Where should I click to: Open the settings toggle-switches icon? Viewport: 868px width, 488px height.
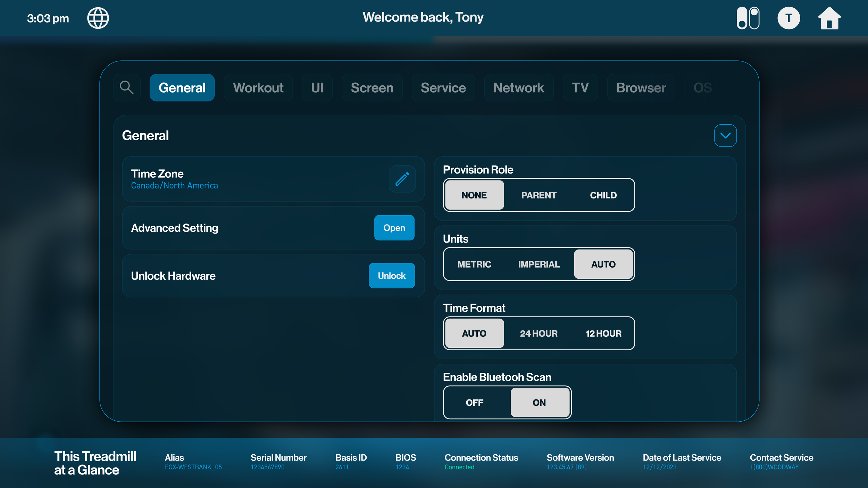click(748, 18)
